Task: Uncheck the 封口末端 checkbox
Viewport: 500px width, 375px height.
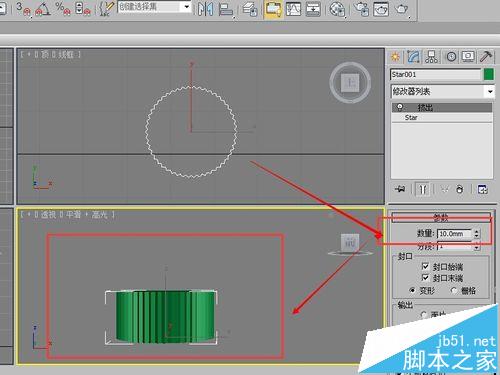Action: coord(425,277)
